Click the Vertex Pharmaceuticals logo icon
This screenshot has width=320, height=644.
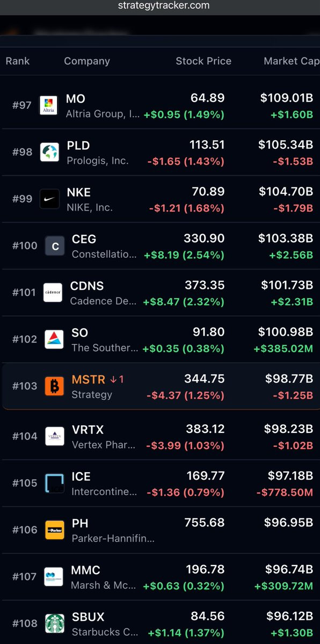55,436
